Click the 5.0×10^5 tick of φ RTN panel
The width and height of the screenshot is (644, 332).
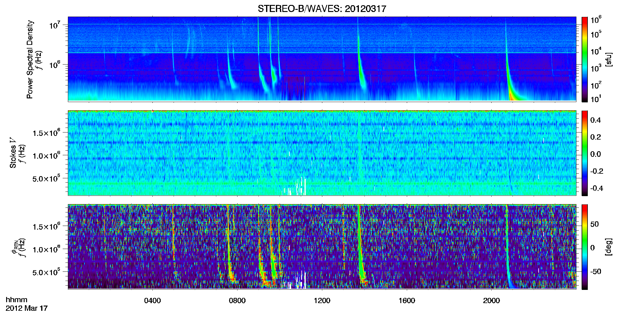(x=46, y=272)
